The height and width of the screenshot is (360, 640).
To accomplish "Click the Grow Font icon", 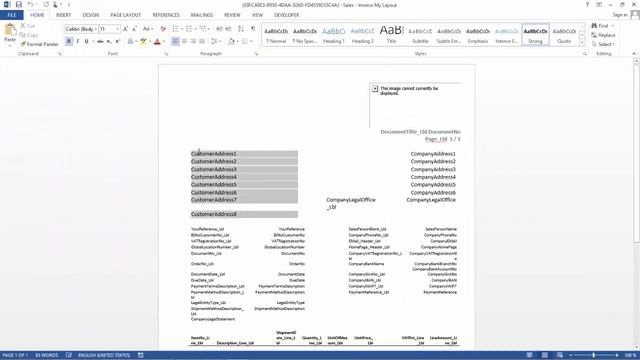I will coord(125,29).
